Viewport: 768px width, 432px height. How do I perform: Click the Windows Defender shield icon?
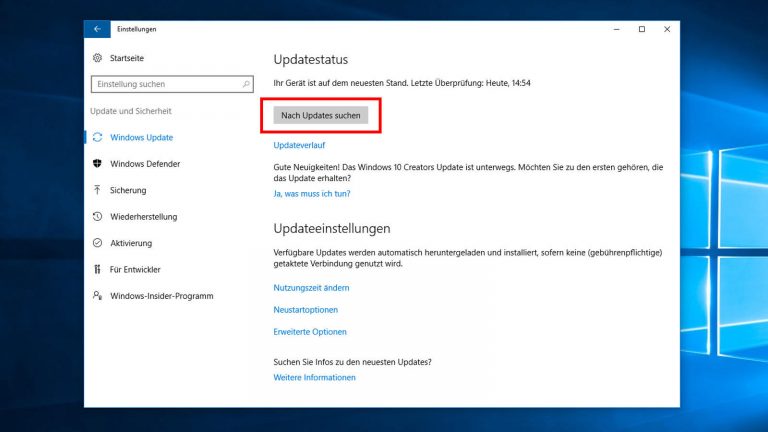[x=97, y=164]
